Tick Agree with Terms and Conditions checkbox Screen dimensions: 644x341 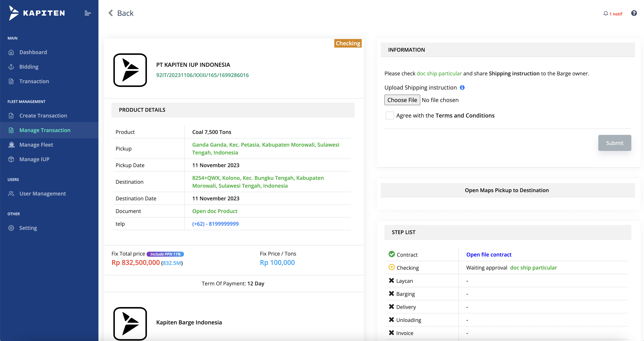[x=389, y=116]
